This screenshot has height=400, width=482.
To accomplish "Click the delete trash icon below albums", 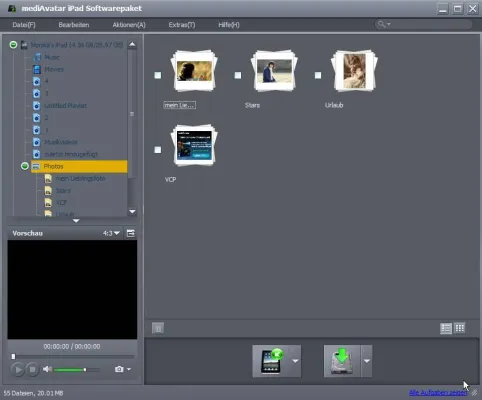I will click(x=158, y=328).
